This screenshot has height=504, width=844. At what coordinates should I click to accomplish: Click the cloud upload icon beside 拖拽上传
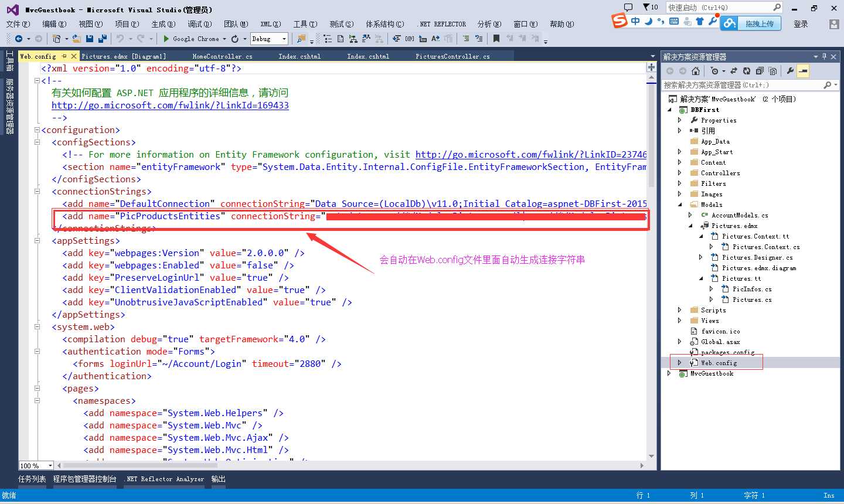(x=729, y=23)
